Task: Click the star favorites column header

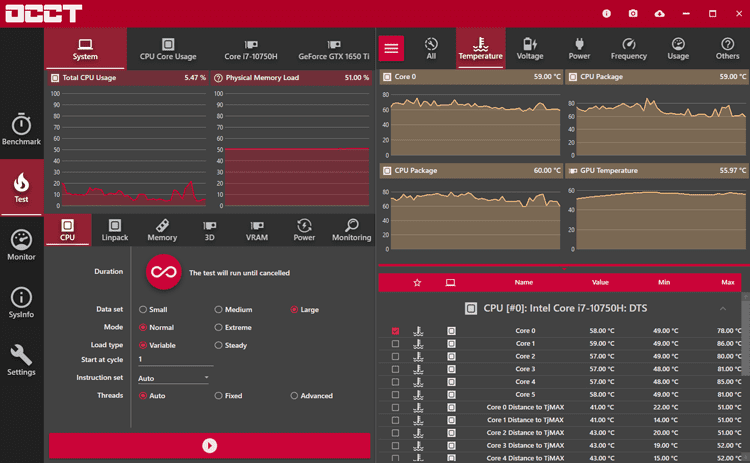Action: click(x=417, y=283)
